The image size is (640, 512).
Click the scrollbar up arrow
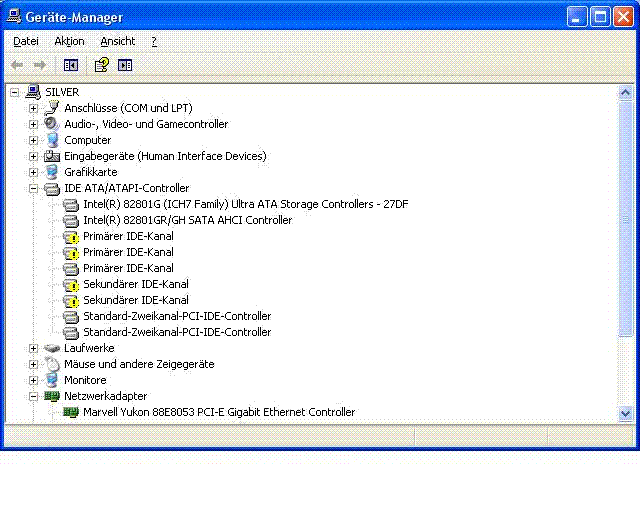click(x=625, y=93)
